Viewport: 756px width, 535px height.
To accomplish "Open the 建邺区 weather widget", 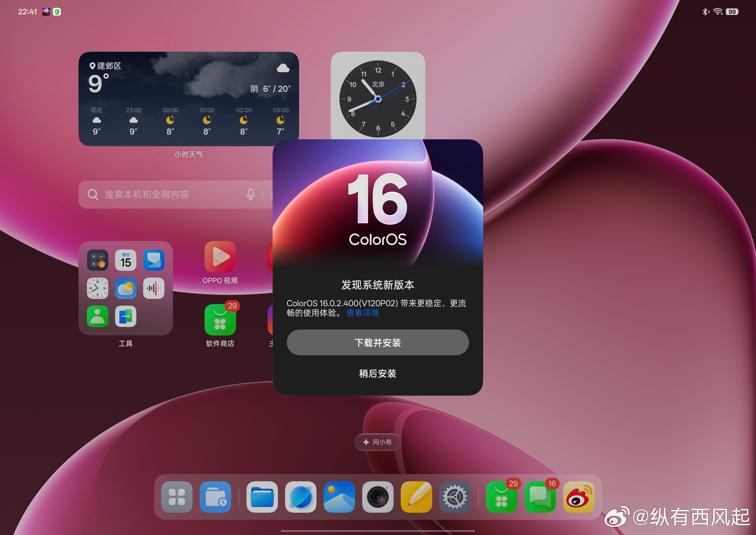I will point(188,99).
